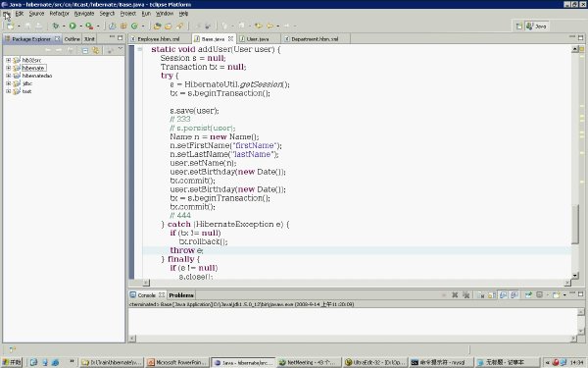Click Pin Console icon

pos(528,295)
